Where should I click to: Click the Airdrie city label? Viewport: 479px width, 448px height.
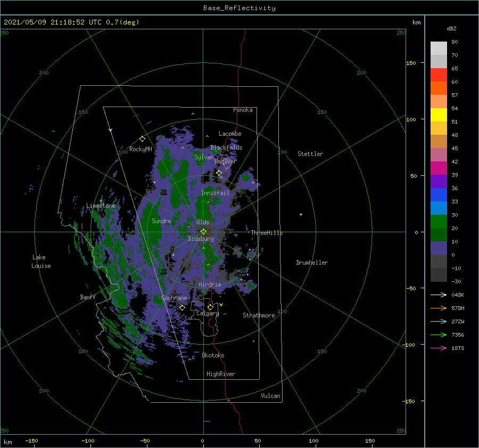pos(210,284)
